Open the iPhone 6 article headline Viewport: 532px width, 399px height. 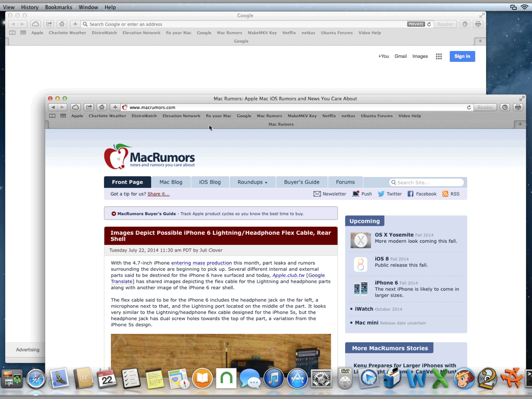coord(221,236)
